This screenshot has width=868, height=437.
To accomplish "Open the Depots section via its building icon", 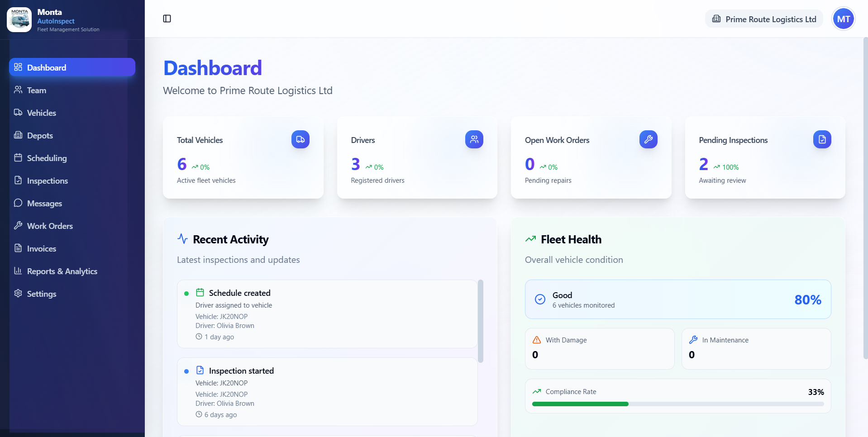I will coord(18,135).
